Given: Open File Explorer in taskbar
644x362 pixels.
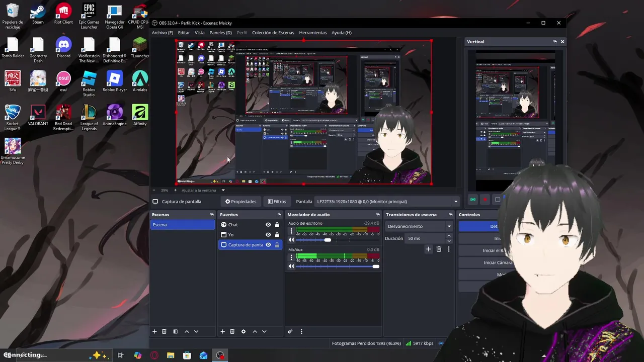Looking at the screenshot, I should pos(171,355).
